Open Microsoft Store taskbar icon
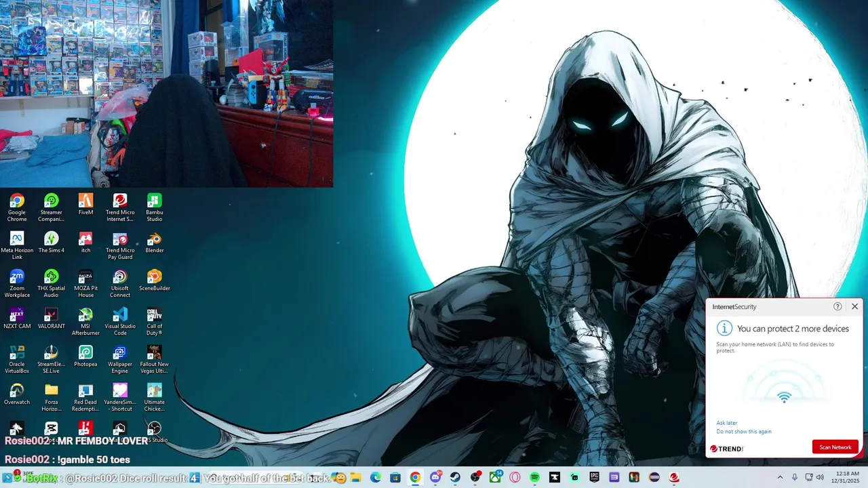Screen dimensions: 868x488 395,477
